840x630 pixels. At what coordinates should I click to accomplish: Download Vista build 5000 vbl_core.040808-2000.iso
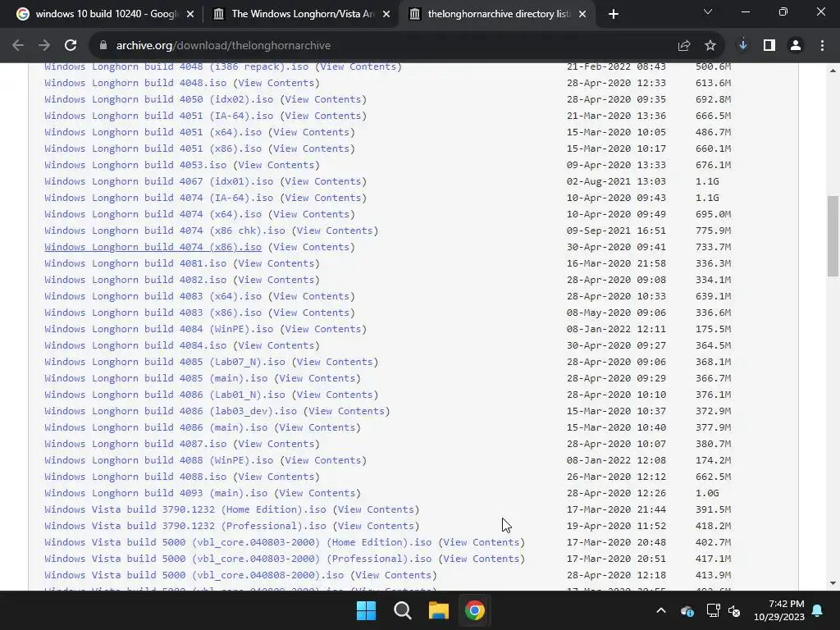194,575
